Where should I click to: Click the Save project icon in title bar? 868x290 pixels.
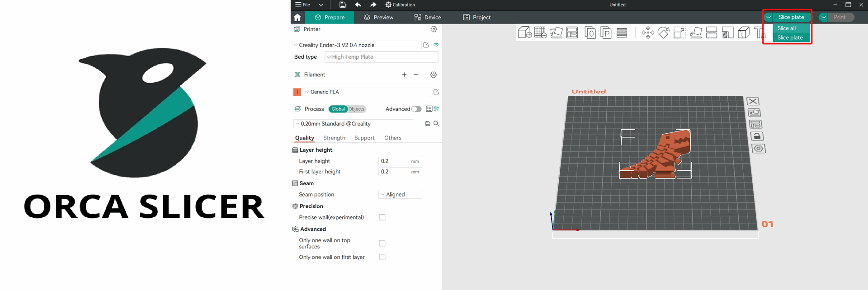click(342, 5)
